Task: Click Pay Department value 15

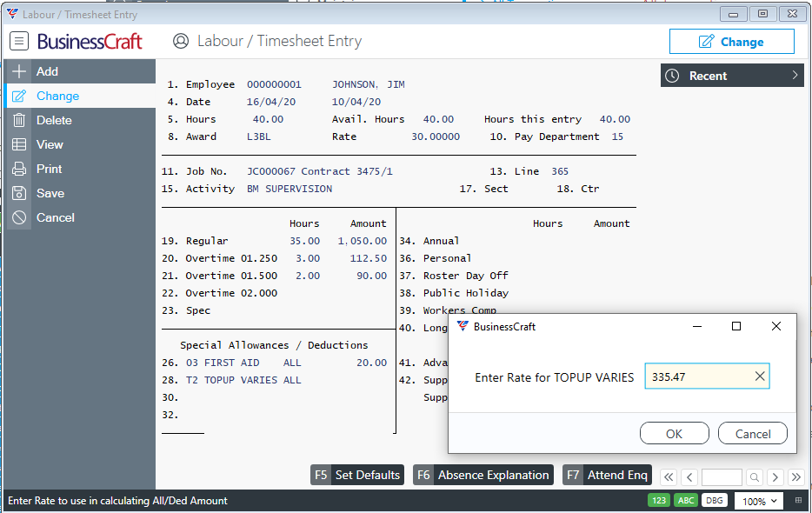Action: click(x=617, y=137)
